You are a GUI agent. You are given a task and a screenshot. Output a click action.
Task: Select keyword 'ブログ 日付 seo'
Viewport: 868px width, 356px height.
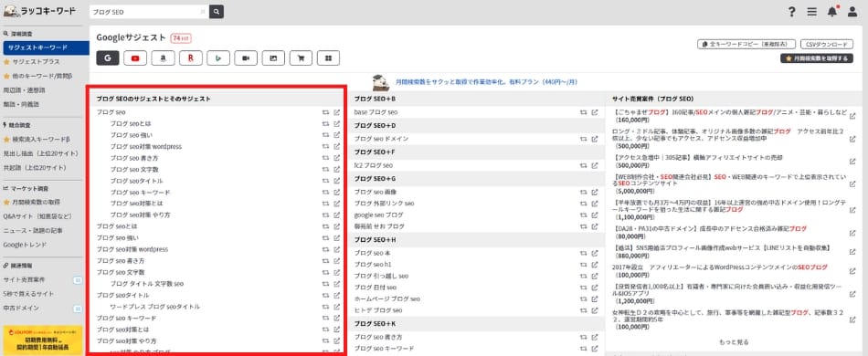tap(375, 288)
